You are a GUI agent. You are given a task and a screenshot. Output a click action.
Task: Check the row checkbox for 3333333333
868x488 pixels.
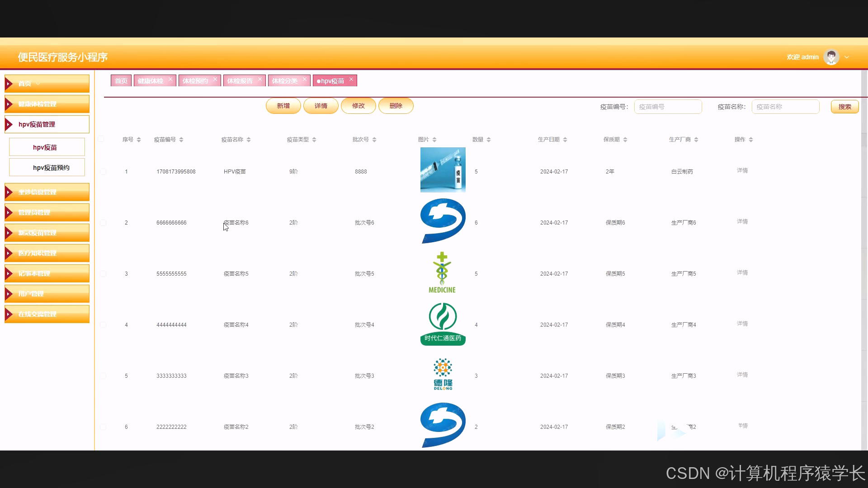pos(103,376)
